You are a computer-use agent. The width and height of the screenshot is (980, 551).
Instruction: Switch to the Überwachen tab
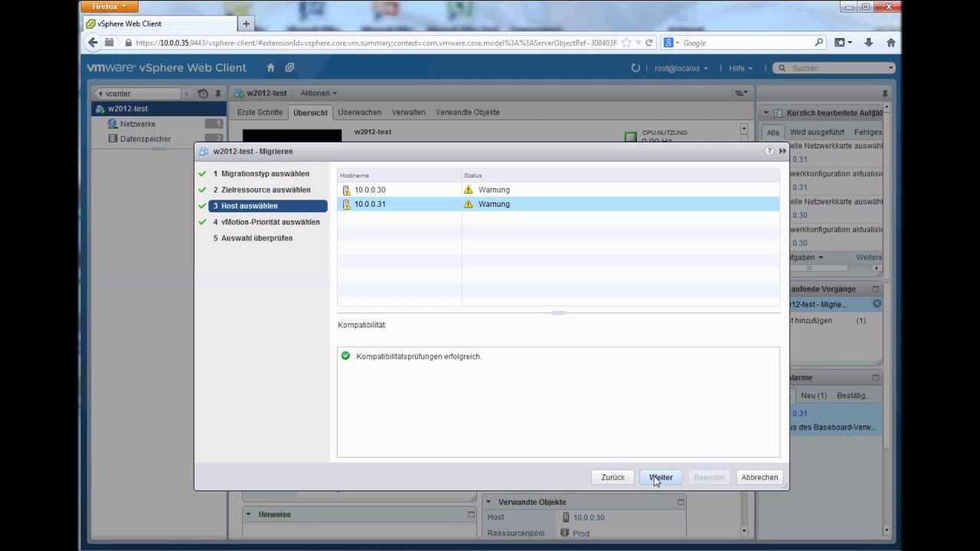click(x=359, y=112)
